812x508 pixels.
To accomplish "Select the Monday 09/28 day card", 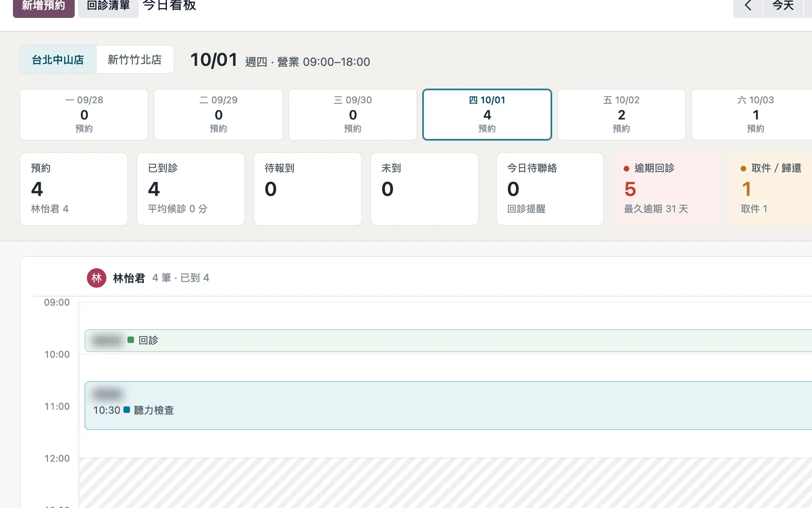I will click(x=84, y=114).
